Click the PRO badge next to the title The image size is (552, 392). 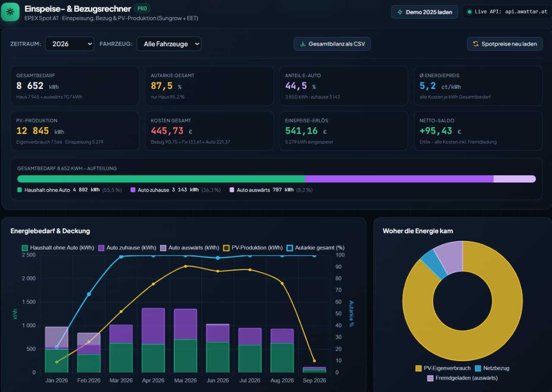[x=142, y=9]
